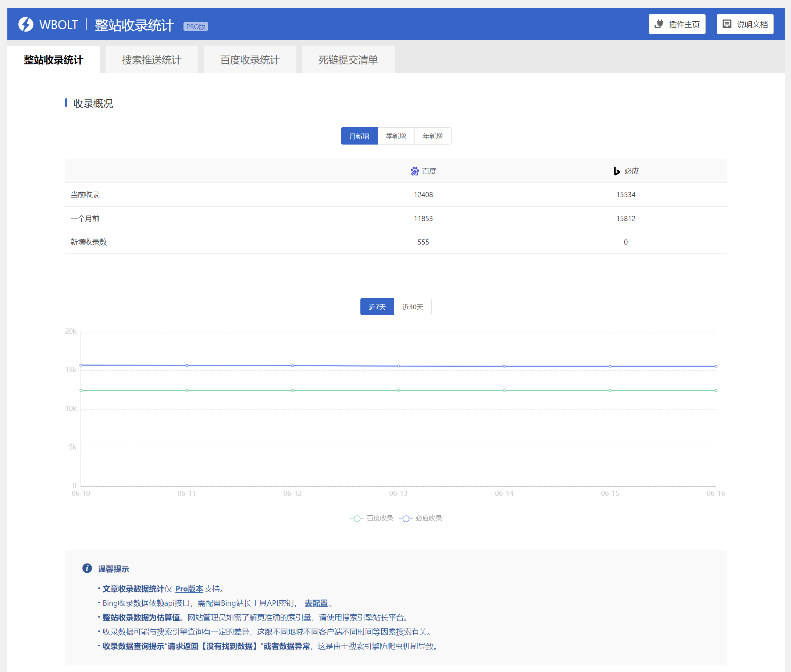Click the Bing logo icon in table header
The image size is (791, 672).
click(617, 171)
